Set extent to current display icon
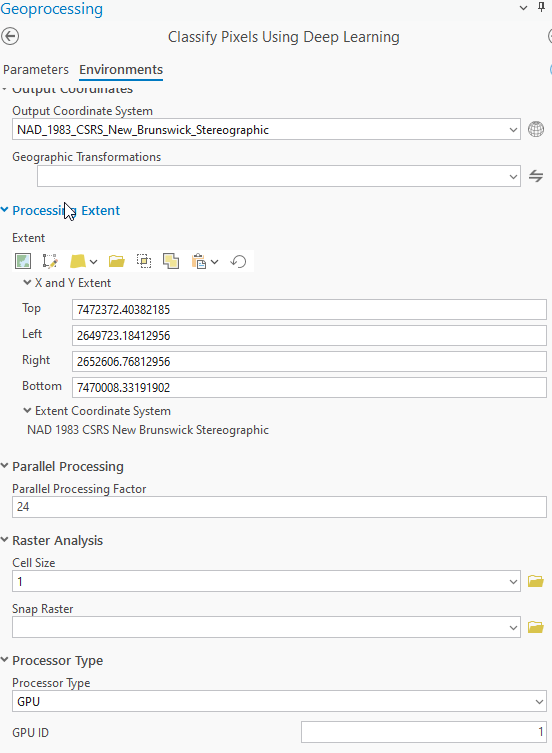 pos(23,261)
